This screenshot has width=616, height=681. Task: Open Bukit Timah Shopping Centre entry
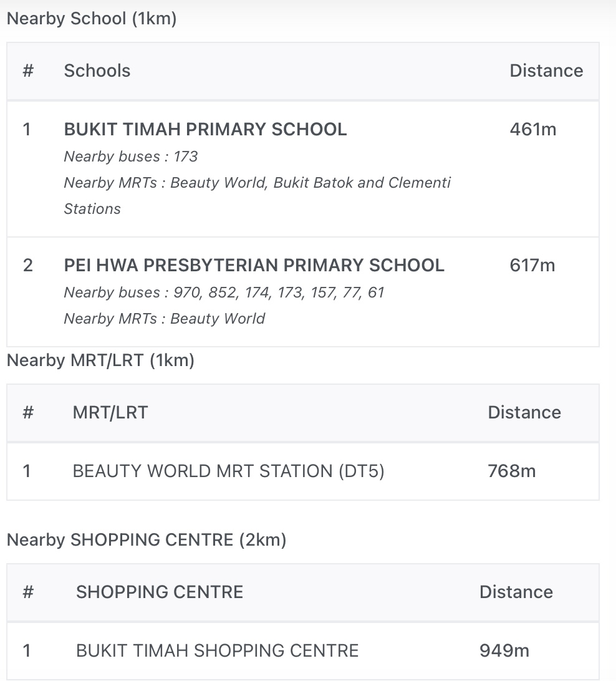click(x=217, y=650)
